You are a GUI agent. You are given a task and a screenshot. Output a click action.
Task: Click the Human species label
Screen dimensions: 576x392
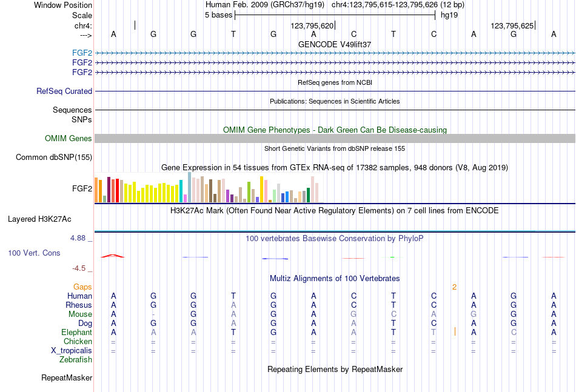click(79, 296)
